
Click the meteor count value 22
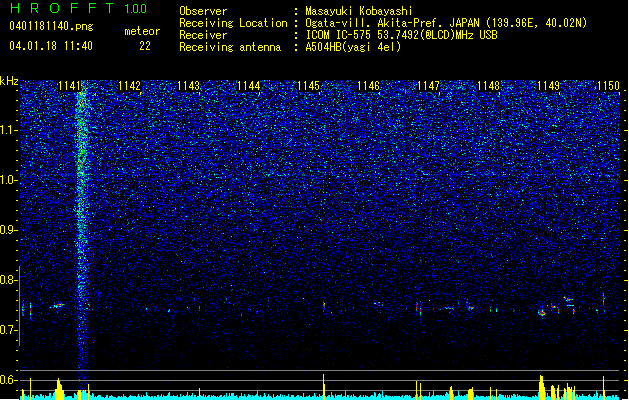[145, 46]
